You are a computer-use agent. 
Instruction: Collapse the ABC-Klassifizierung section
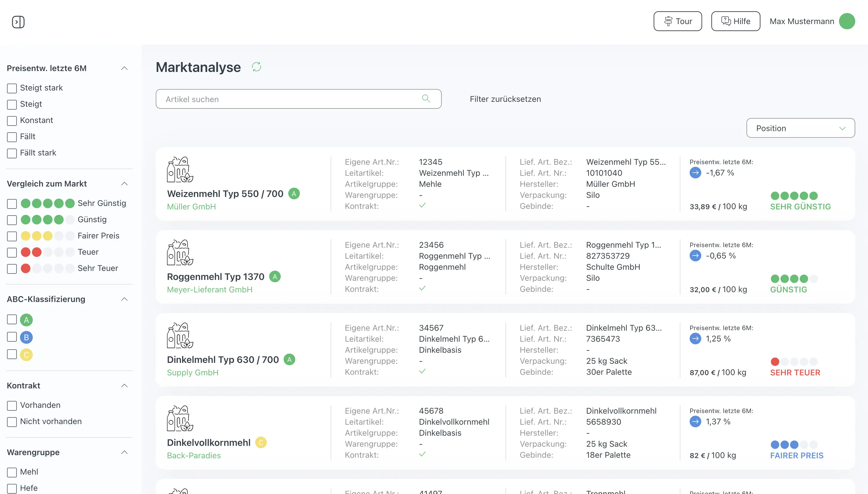pyautogui.click(x=124, y=299)
